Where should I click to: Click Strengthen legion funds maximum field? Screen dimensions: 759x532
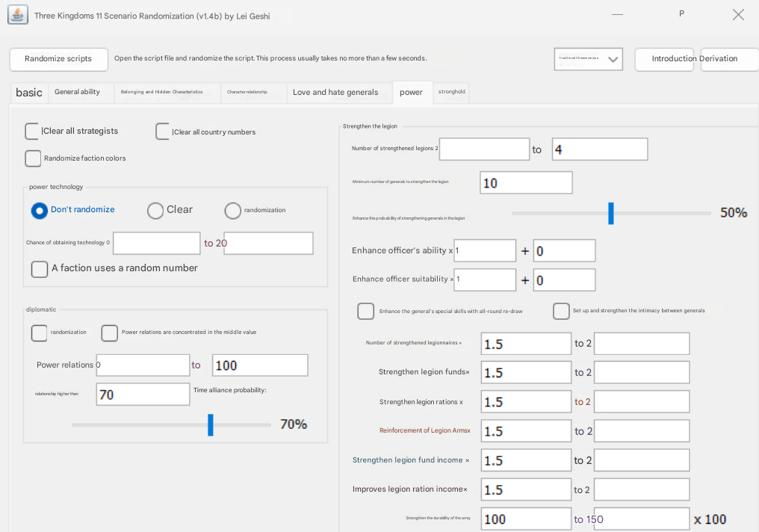pyautogui.click(x=642, y=373)
